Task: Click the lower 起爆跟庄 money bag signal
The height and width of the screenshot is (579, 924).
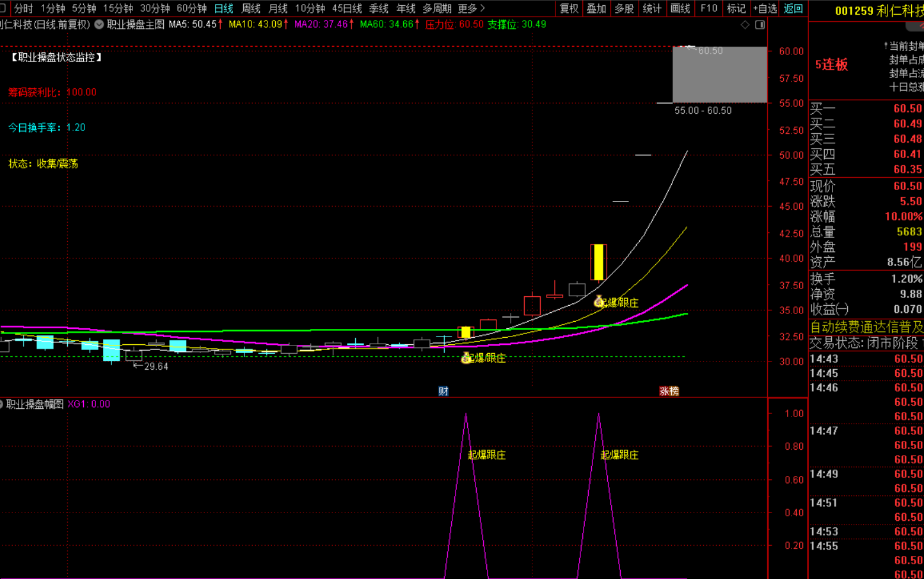Action: (466, 358)
